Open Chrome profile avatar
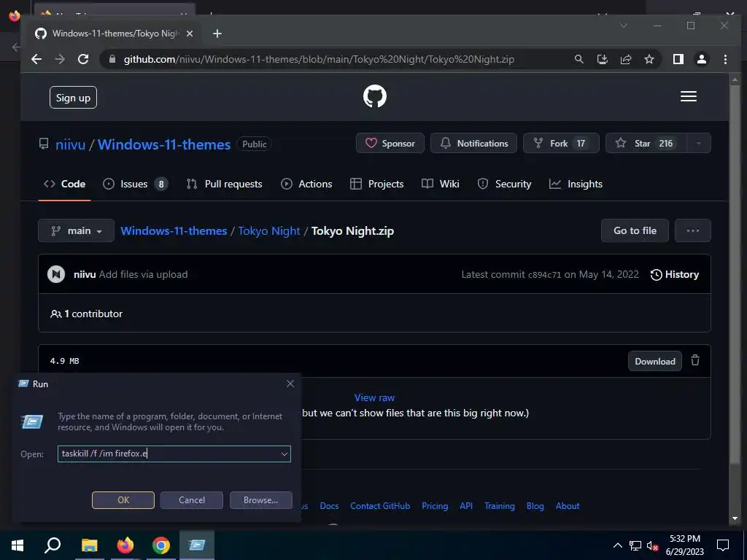The image size is (747, 560). pos(702,59)
